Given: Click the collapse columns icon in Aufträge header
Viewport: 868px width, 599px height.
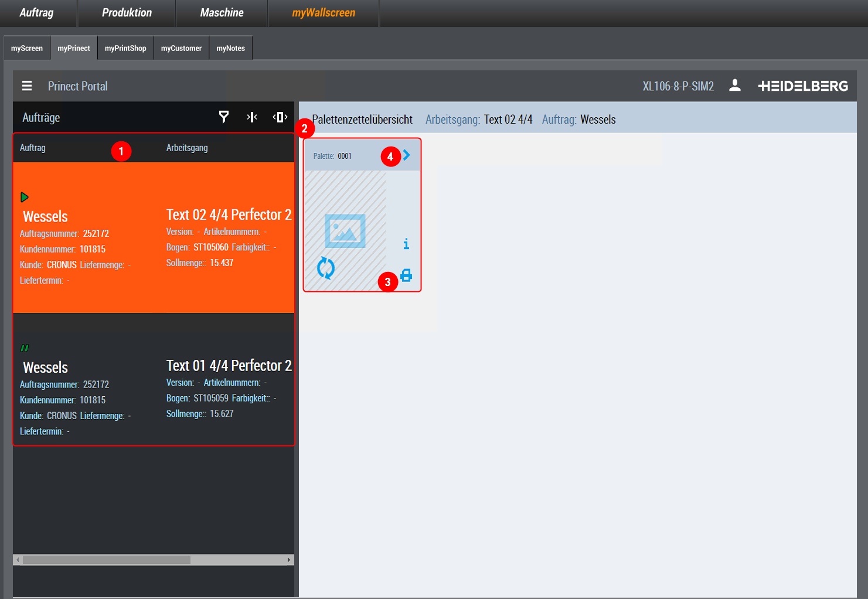Looking at the screenshot, I should (252, 117).
